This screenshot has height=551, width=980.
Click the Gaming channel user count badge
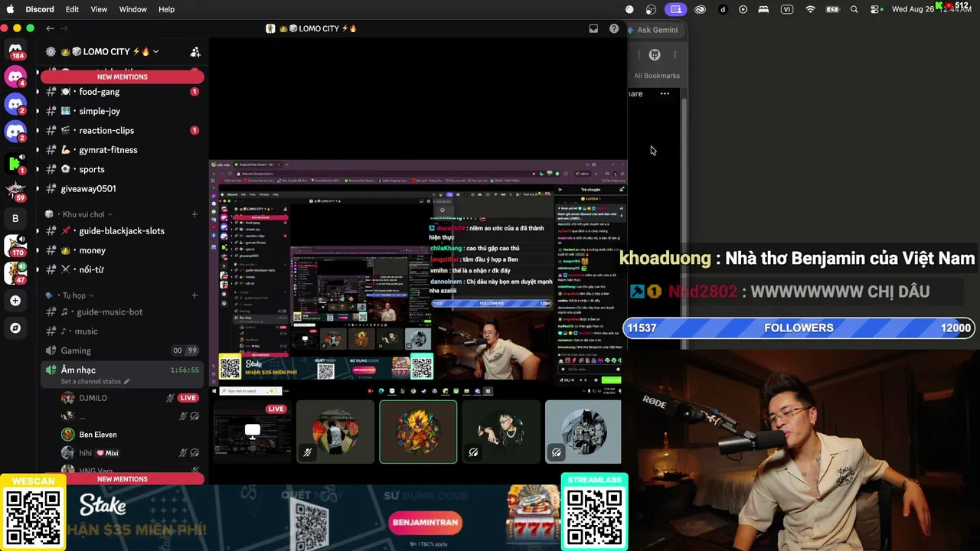coord(185,350)
